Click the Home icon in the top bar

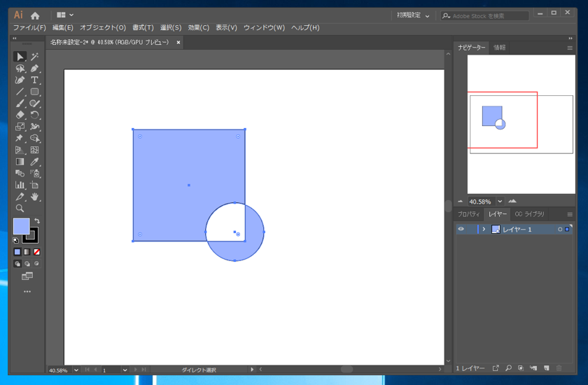coord(35,15)
